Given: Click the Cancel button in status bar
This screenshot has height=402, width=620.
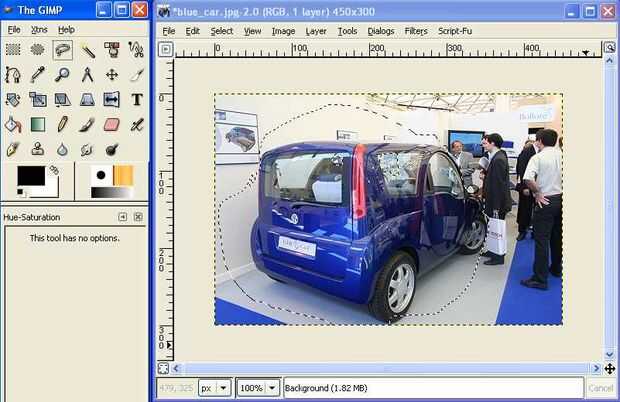Looking at the screenshot, I should [x=600, y=388].
